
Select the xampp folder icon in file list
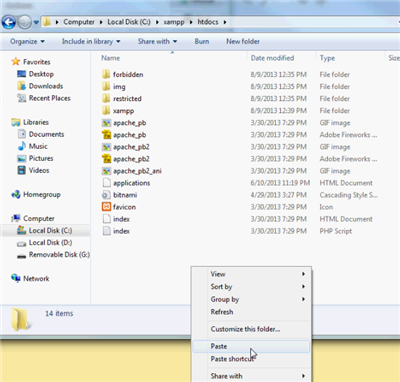106,110
